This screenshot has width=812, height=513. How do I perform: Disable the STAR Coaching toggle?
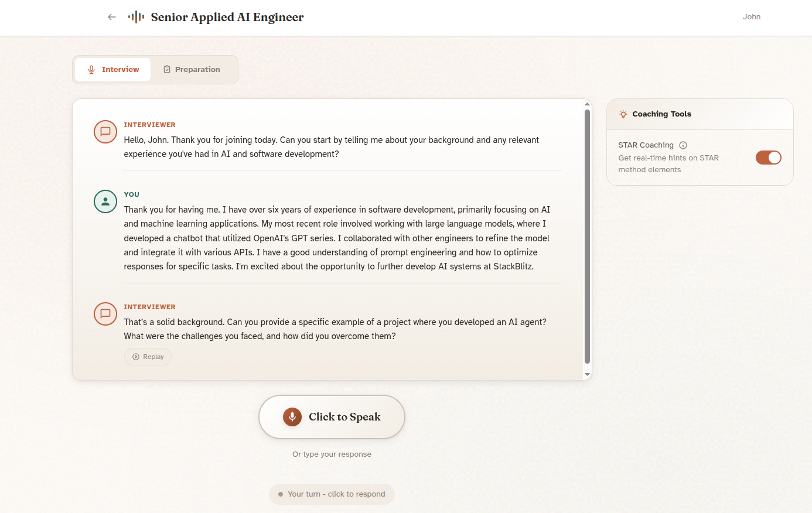coord(768,158)
